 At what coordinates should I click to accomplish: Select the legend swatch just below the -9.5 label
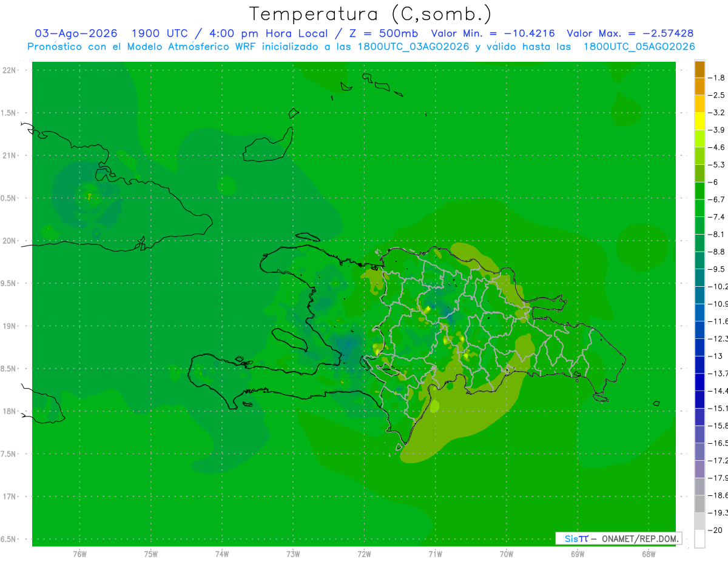pyautogui.click(x=699, y=278)
